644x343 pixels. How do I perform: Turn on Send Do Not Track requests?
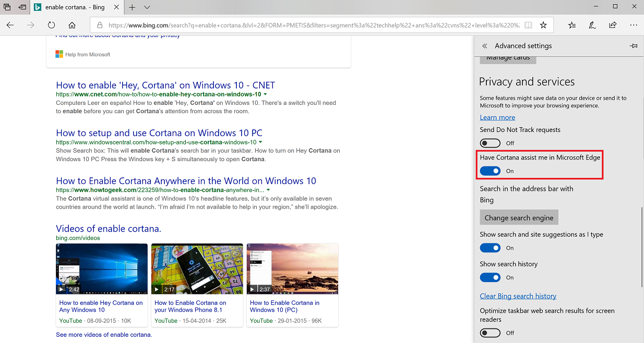pos(490,143)
